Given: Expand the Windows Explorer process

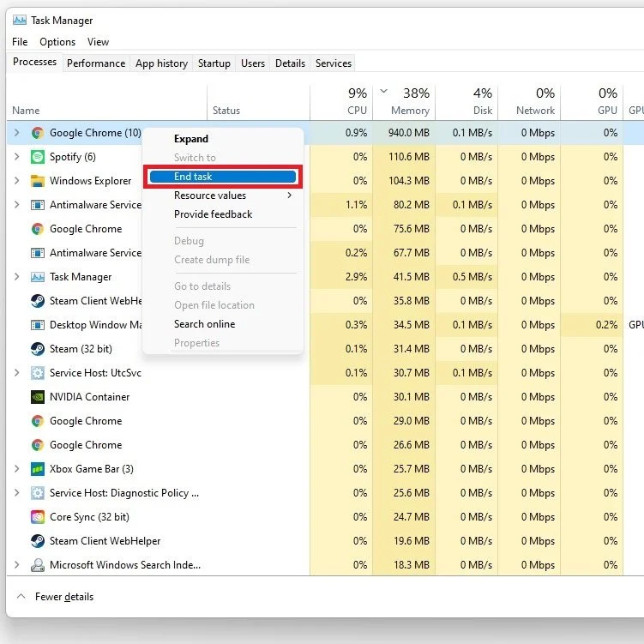Looking at the screenshot, I should (x=16, y=181).
